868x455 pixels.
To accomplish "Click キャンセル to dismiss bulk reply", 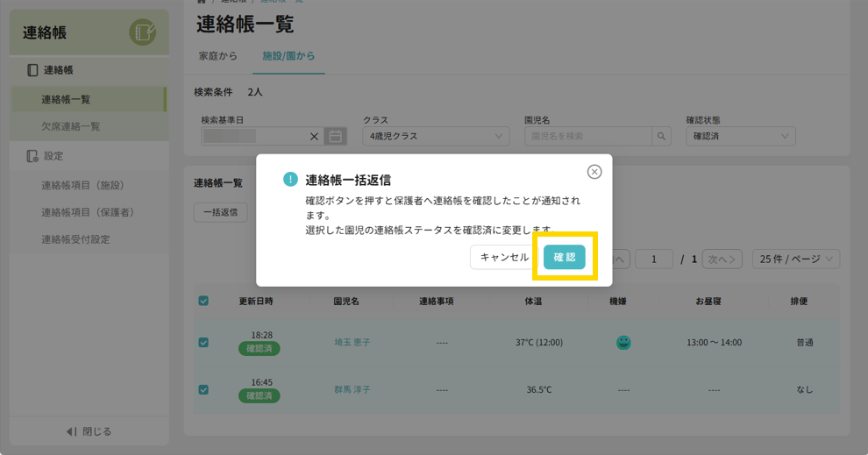I will pyautogui.click(x=504, y=257).
